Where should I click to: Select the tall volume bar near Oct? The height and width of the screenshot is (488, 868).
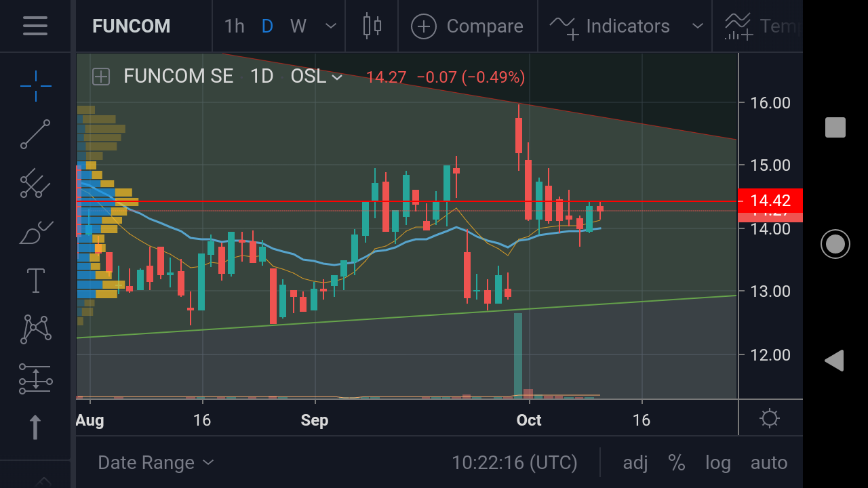pos(518,355)
